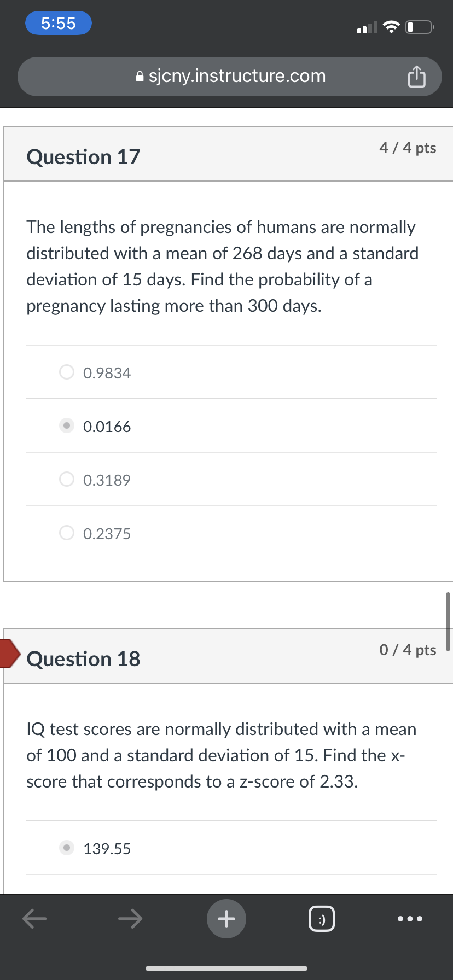Tap the share icon in address bar
Image resolution: width=453 pixels, height=980 pixels.
tap(416, 77)
